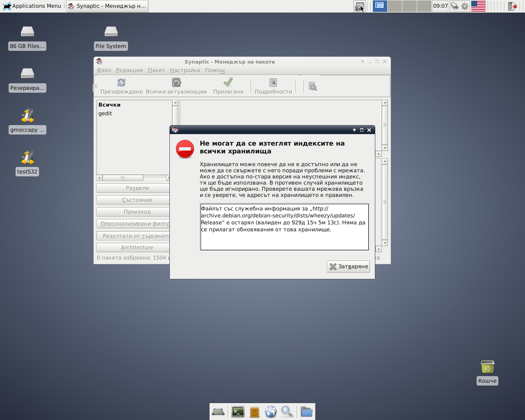The image size is (525, 420).
Task: Open the Редакция menu
Action: 130,70
